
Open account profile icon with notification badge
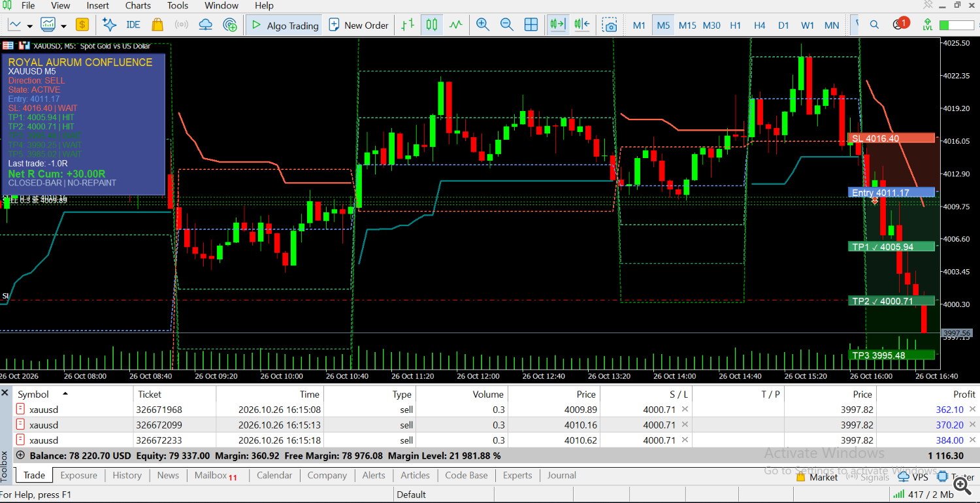(x=900, y=24)
